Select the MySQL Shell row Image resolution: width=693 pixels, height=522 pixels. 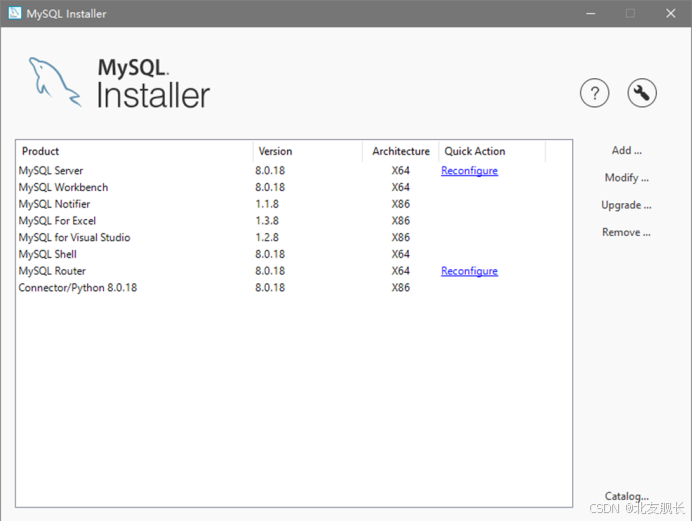[x=294, y=255]
